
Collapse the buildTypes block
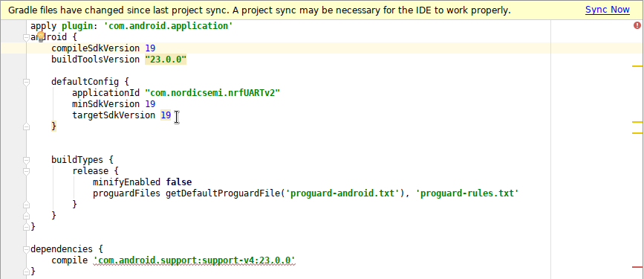tap(26, 160)
